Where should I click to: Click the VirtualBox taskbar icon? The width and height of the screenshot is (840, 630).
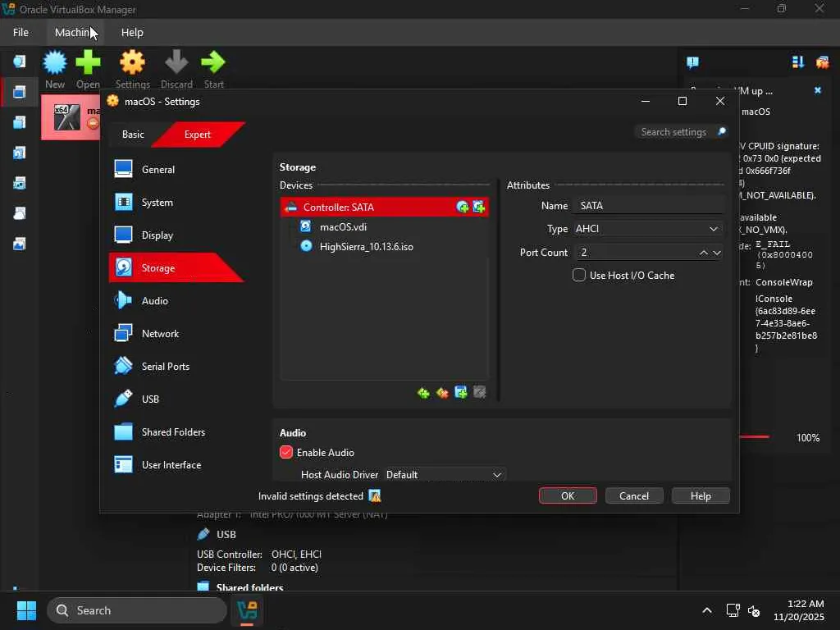(247, 610)
